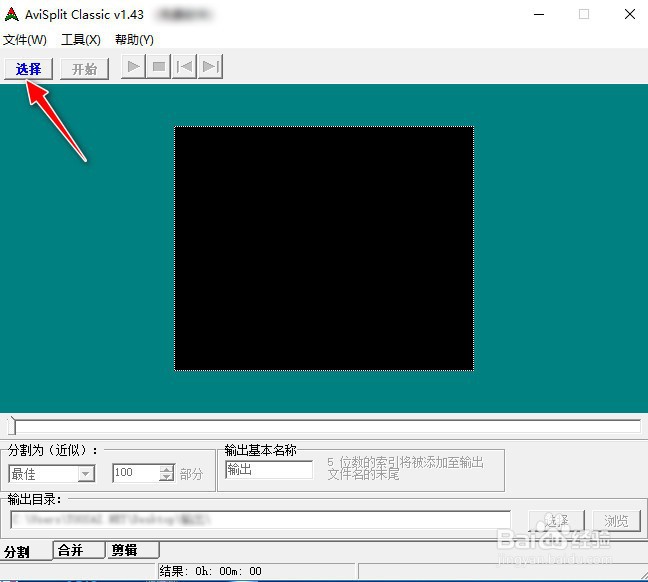The image size is (648, 582).
Task: Play the video preview
Action: (x=133, y=66)
